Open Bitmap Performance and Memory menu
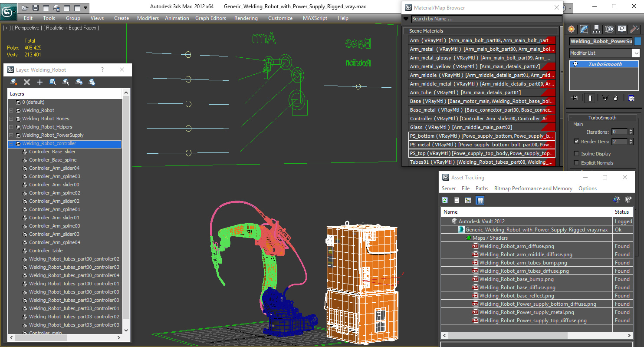Screen dimensions: 644x347 (x=533, y=188)
